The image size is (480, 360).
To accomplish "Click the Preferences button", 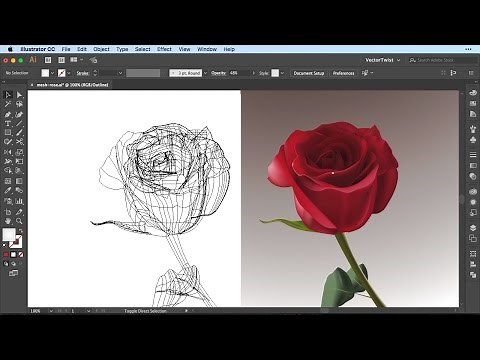I will click(x=344, y=73).
